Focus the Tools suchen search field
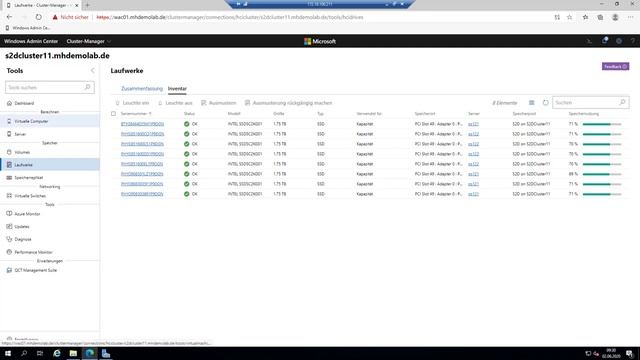The image size is (640, 360). pos(50,87)
